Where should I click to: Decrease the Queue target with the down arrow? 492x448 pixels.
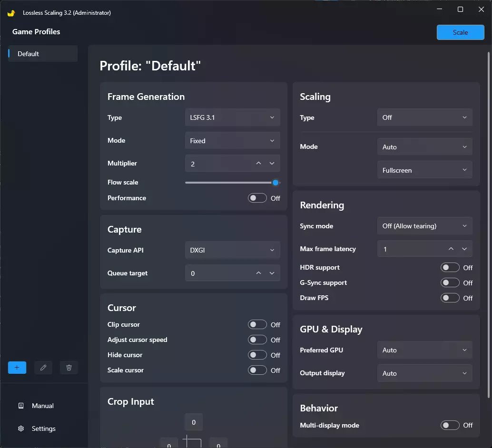point(272,273)
